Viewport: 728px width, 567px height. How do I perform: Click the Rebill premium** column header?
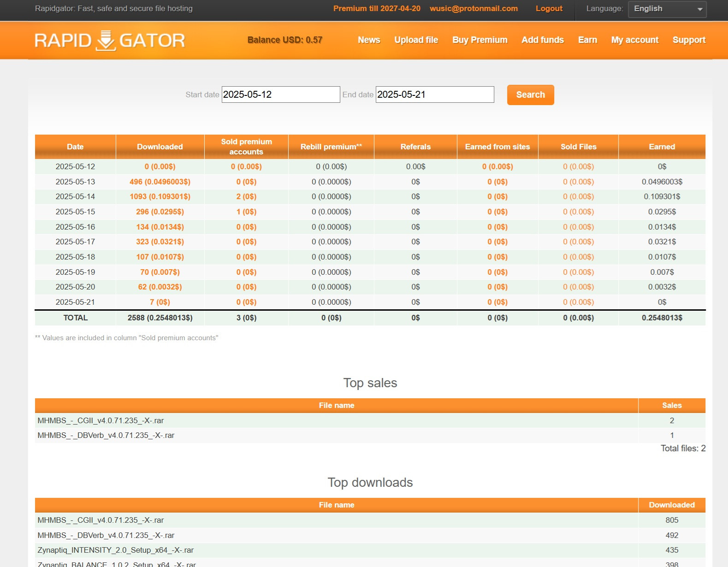coord(331,147)
